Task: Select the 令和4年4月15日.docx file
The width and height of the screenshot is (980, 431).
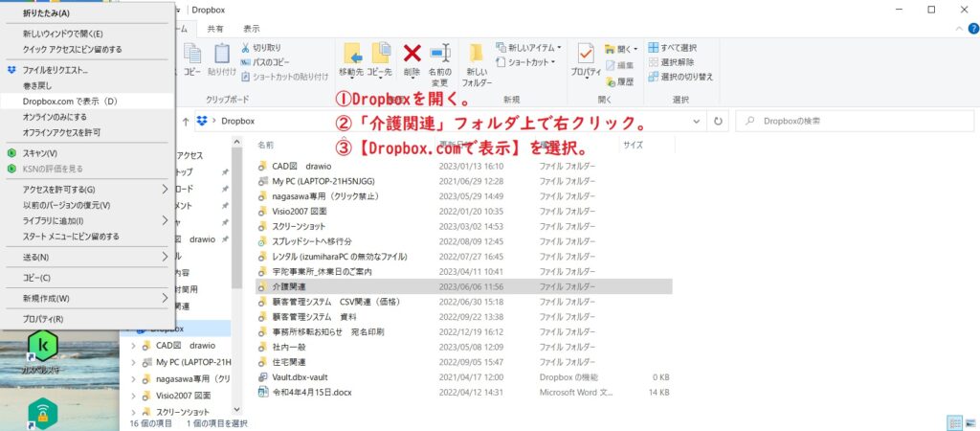Action: 299,392
